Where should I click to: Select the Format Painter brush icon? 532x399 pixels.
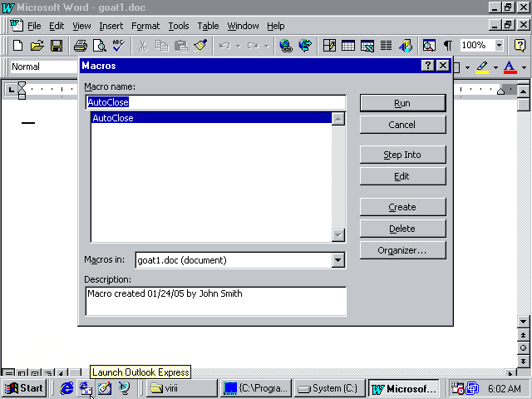tap(200, 45)
